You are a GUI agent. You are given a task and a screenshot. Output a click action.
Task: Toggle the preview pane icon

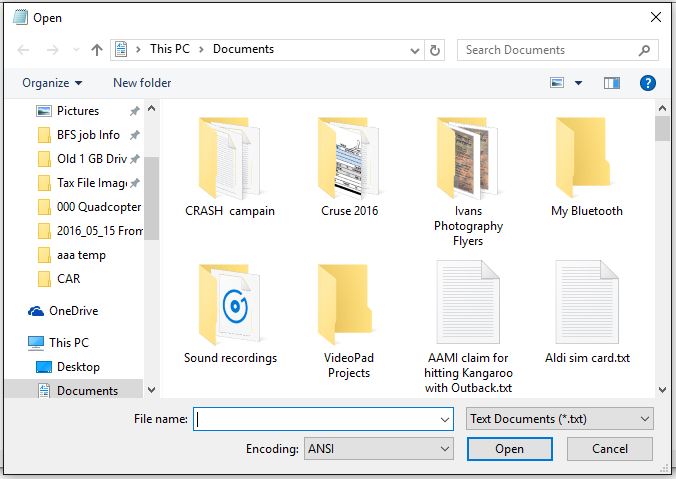[611, 83]
